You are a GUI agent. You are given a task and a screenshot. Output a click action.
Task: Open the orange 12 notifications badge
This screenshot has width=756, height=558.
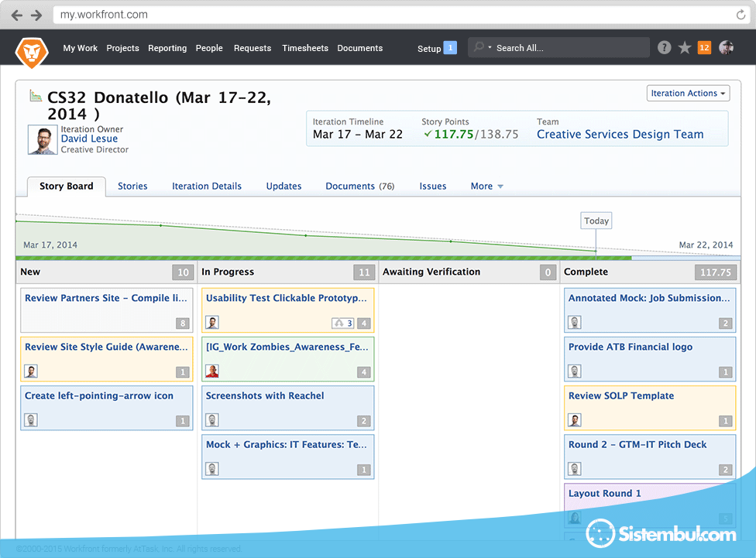[x=704, y=47]
